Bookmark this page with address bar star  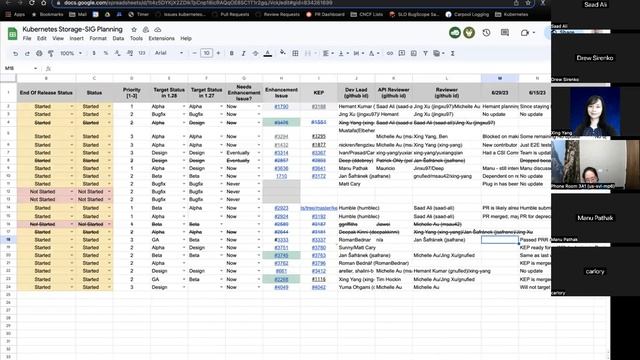coord(528,3)
